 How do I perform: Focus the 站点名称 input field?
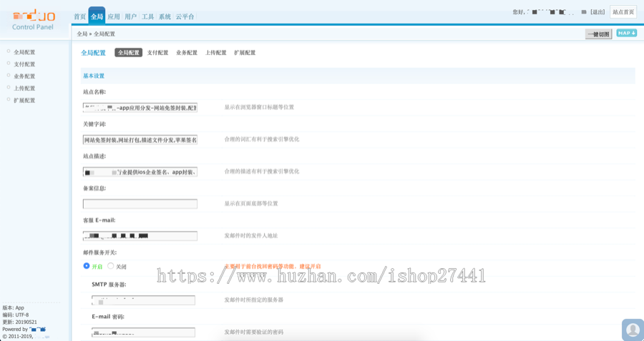[x=140, y=108]
